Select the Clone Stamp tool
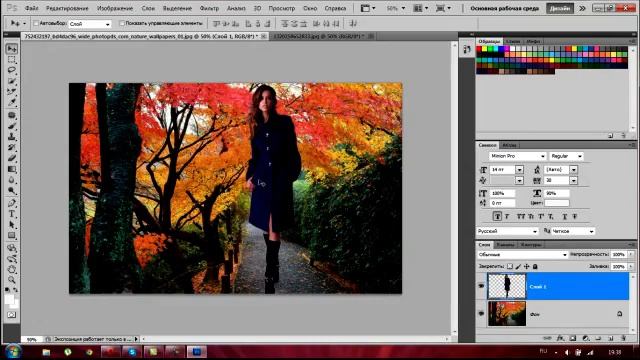Viewport: 640px width, 360px height. [12, 137]
